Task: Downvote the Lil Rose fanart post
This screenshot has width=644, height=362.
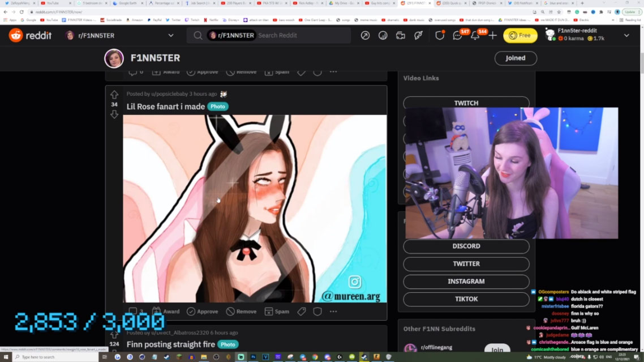Action: click(114, 114)
